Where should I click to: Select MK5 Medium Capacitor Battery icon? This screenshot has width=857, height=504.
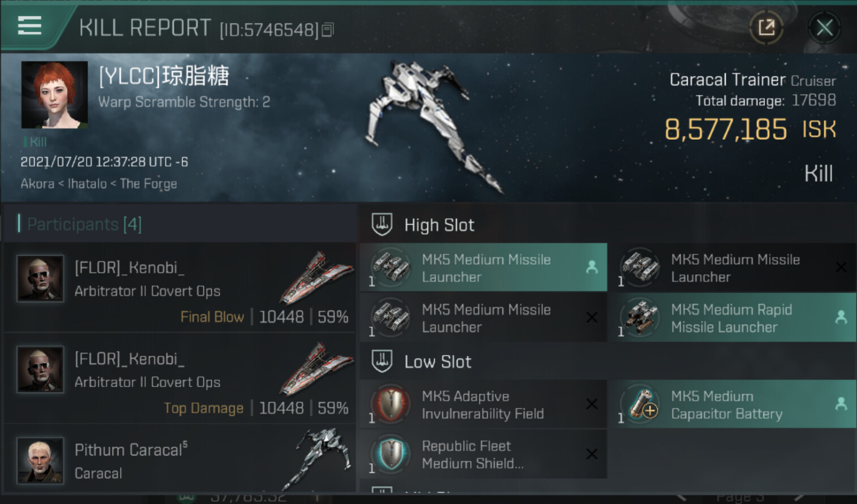pos(640,404)
